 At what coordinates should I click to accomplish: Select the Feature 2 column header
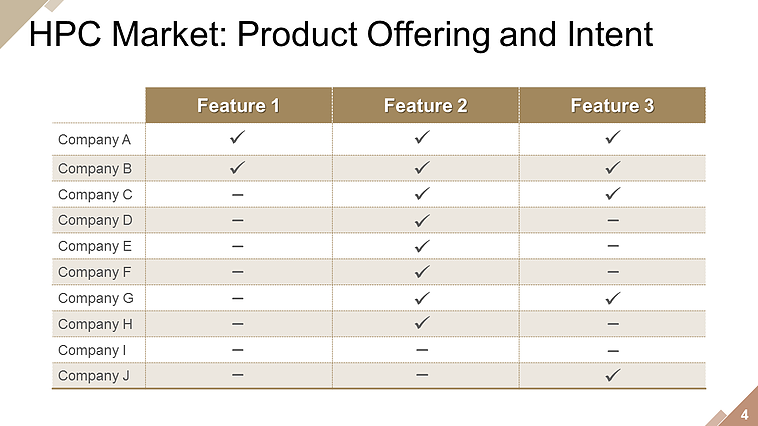coord(425,105)
